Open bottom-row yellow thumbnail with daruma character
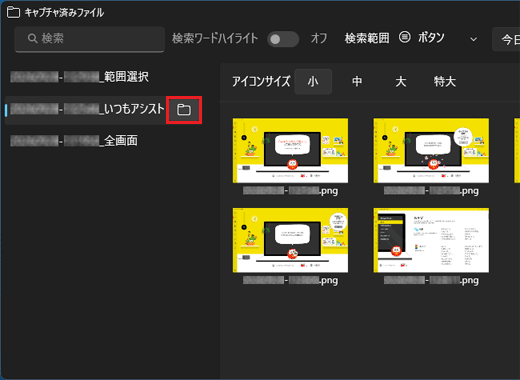 pyautogui.click(x=290, y=240)
